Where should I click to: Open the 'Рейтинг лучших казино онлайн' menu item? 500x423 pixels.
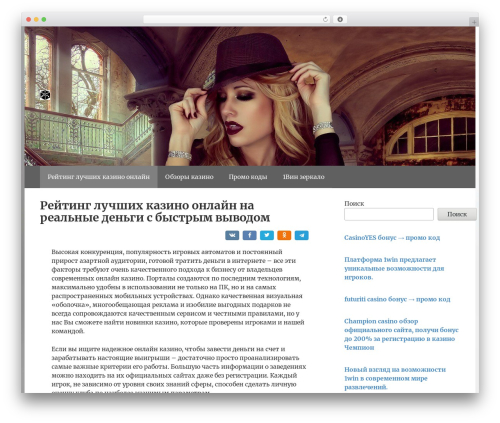pyautogui.click(x=98, y=177)
